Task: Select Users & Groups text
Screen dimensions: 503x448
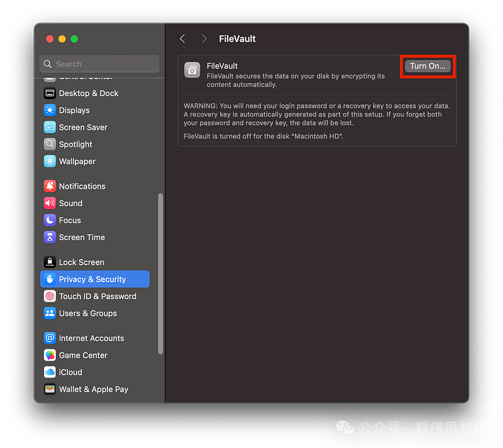Action: pyautogui.click(x=88, y=314)
